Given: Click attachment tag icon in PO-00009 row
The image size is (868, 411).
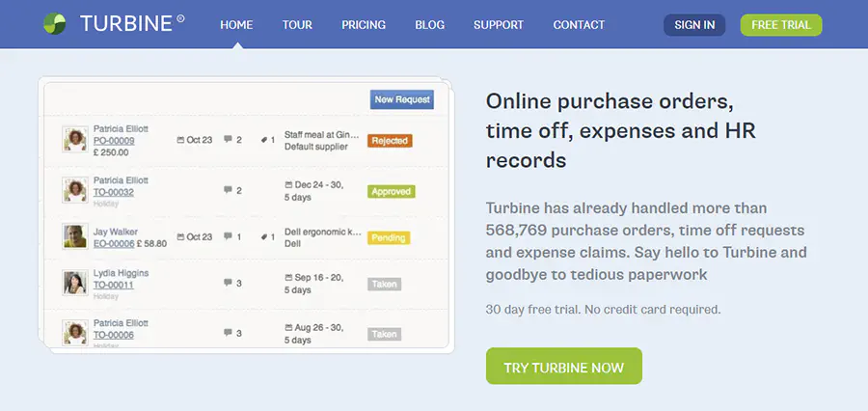Looking at the screenshot, I should (x=264, y=140).
